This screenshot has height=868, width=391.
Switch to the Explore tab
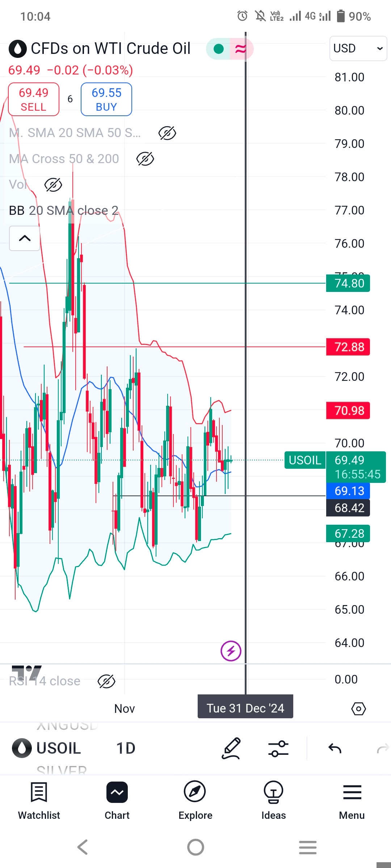click(x=195, y=801)
